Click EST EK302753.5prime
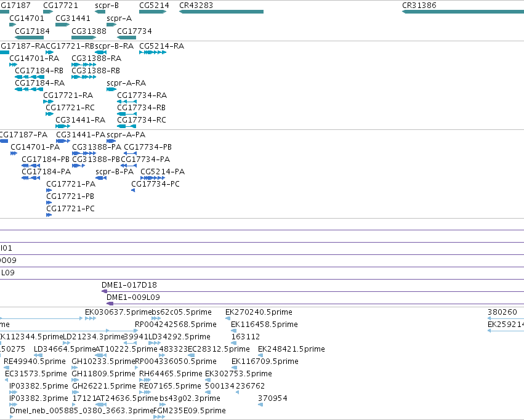Viewport: 524px width, 420px height. pos(208,380)
